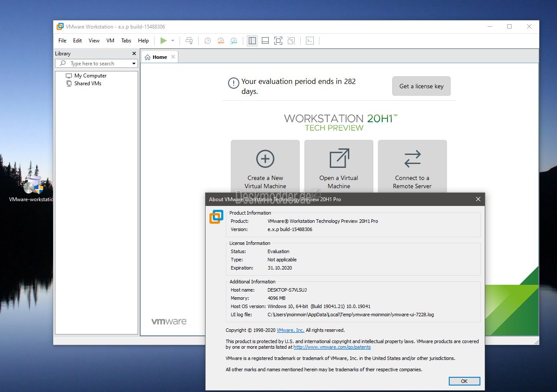This screenshot has height=392, width=557.
Task: Click the expiration date 31.10.2020
Action: [280, 268]
